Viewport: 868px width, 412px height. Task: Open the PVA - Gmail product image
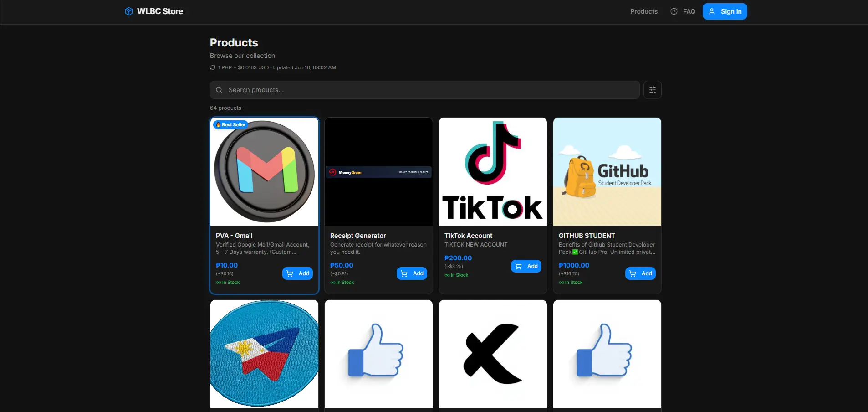tap(264, 171)
